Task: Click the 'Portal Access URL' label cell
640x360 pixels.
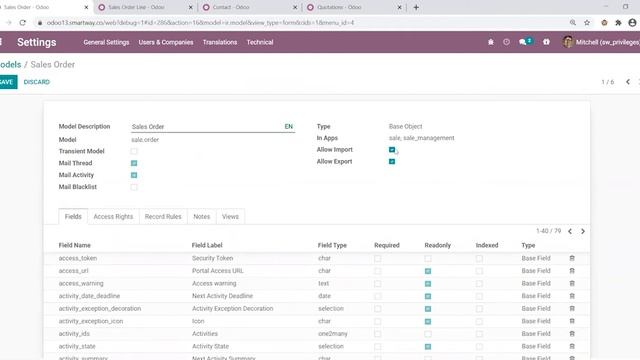Action: coord(218,271)
